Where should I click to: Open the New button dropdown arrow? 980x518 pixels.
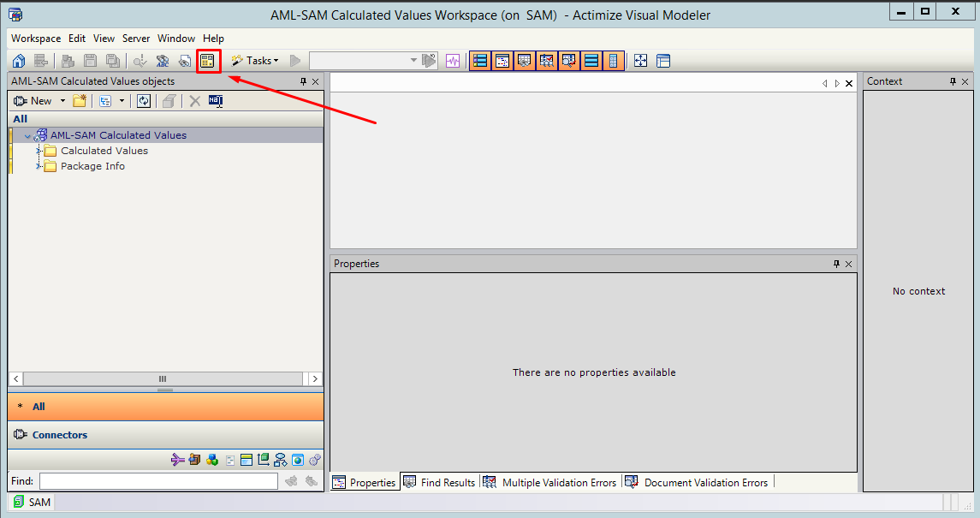click(x=62, y=100)
